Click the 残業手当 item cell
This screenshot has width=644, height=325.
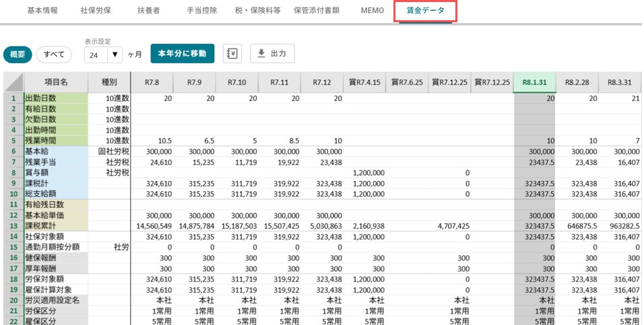(x=56, y=162)
